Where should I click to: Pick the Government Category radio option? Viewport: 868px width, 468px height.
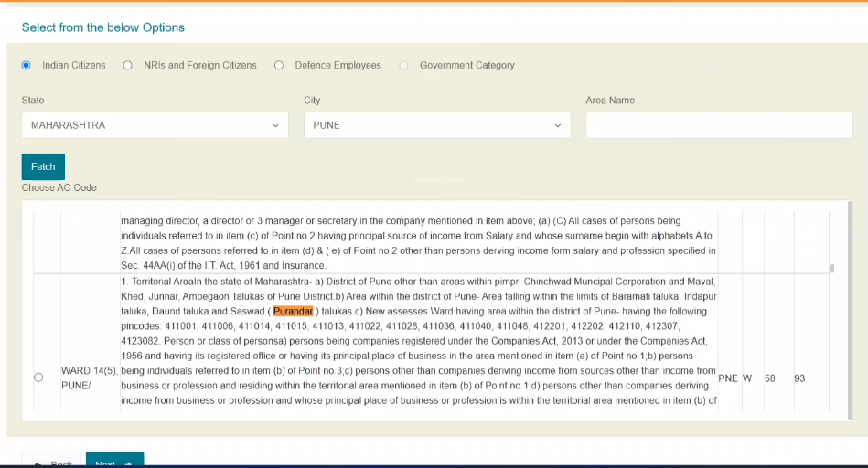(403, 66)
